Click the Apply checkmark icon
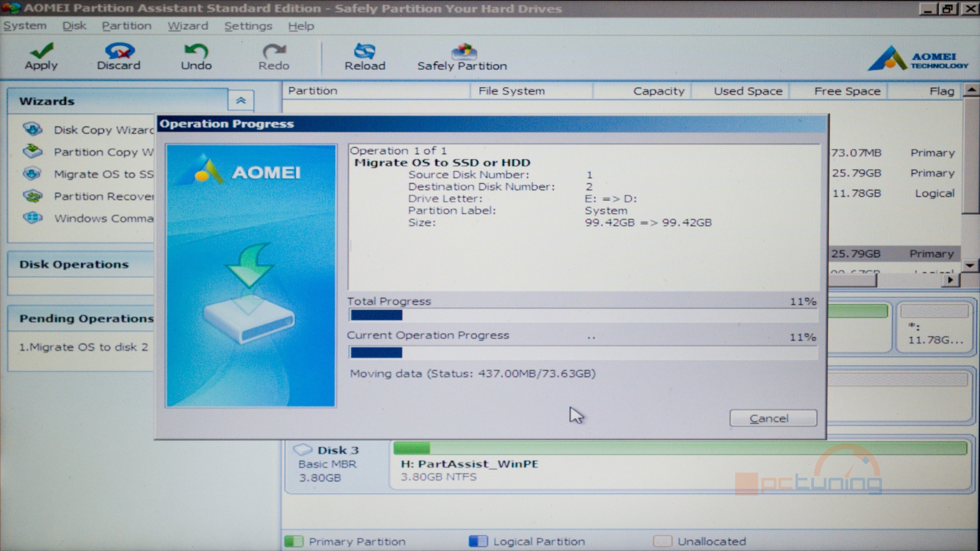 pos(42,50)
